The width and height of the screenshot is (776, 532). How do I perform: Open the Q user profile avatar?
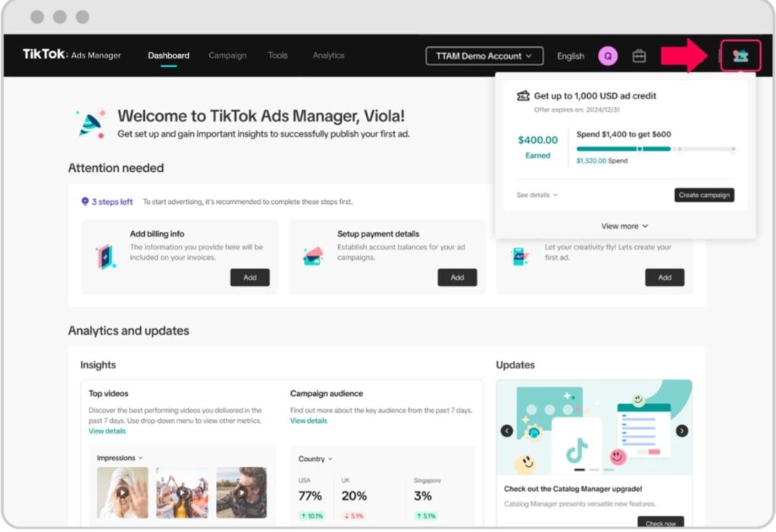point(608,56)
